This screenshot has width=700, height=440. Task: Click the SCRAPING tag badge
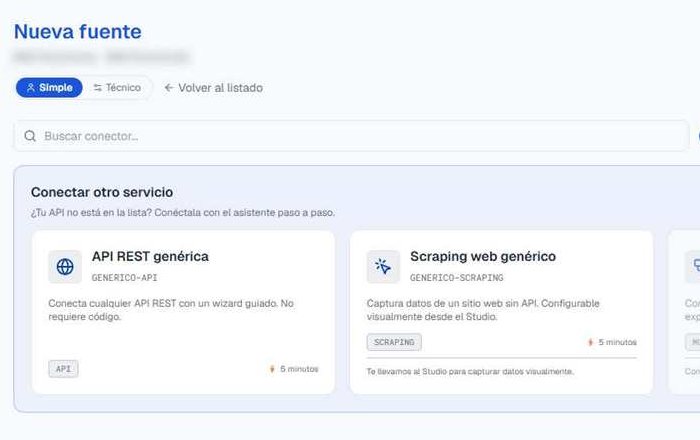(394, 342)
